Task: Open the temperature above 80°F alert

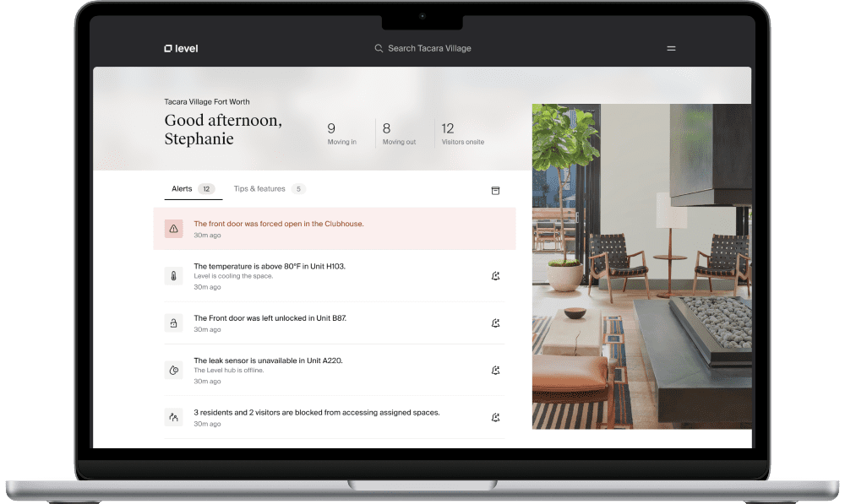Action: tap(334, 276)
